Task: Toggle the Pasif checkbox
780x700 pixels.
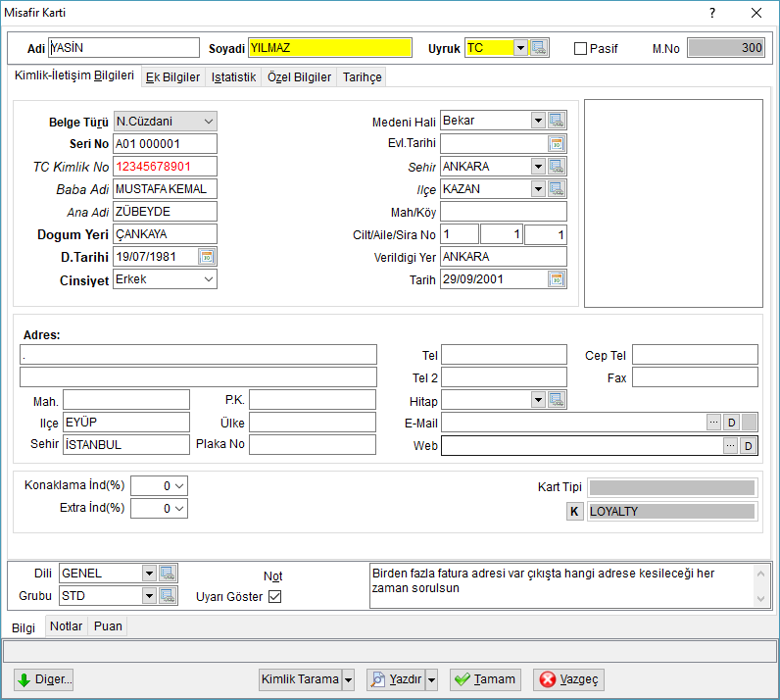Action: pos(580,48)
